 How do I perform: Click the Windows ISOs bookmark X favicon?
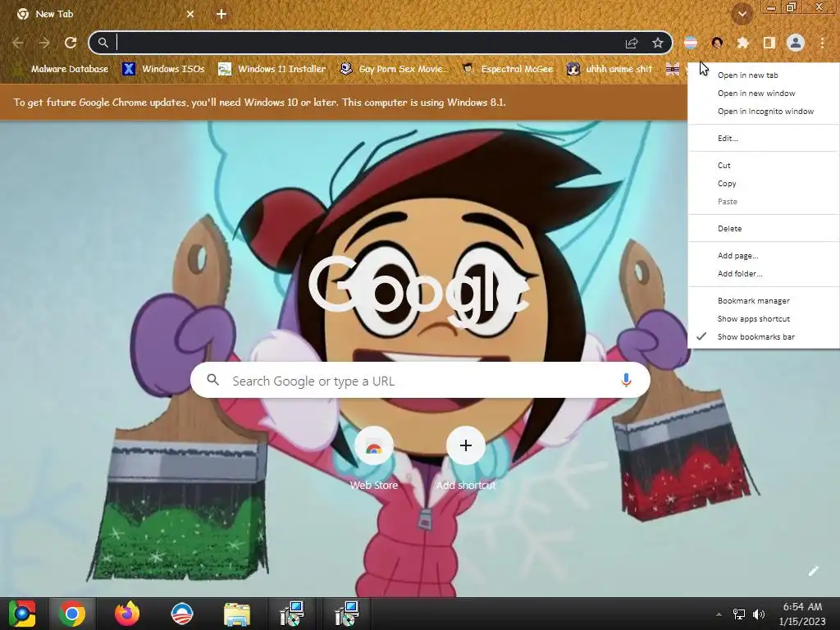coord(129,69)
